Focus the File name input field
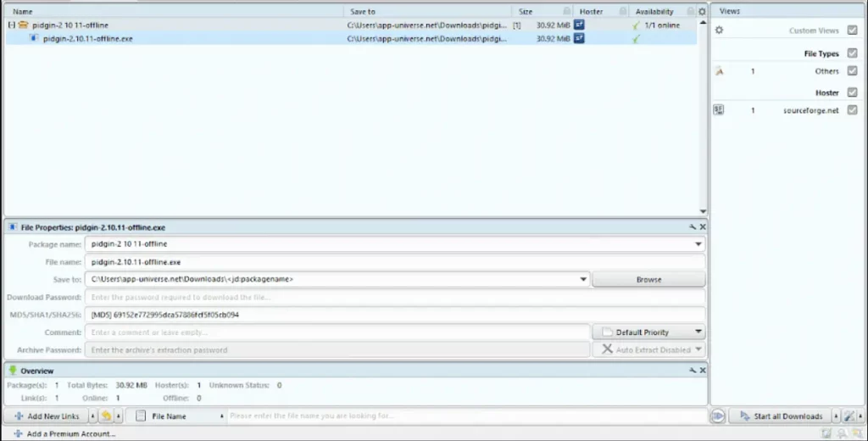The image size is (868, 441). click(395, 261)
